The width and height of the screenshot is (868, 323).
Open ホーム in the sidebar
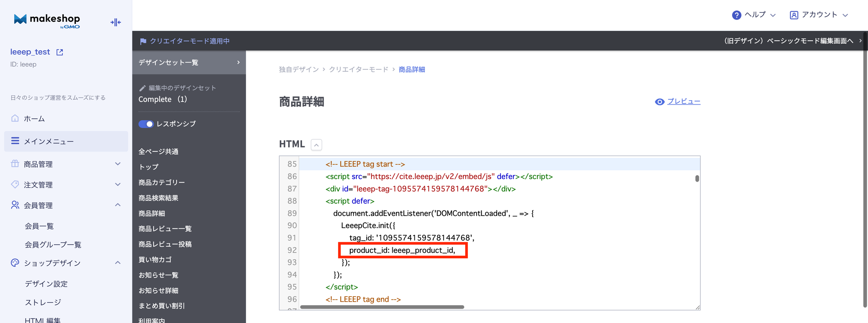(34, 118)
